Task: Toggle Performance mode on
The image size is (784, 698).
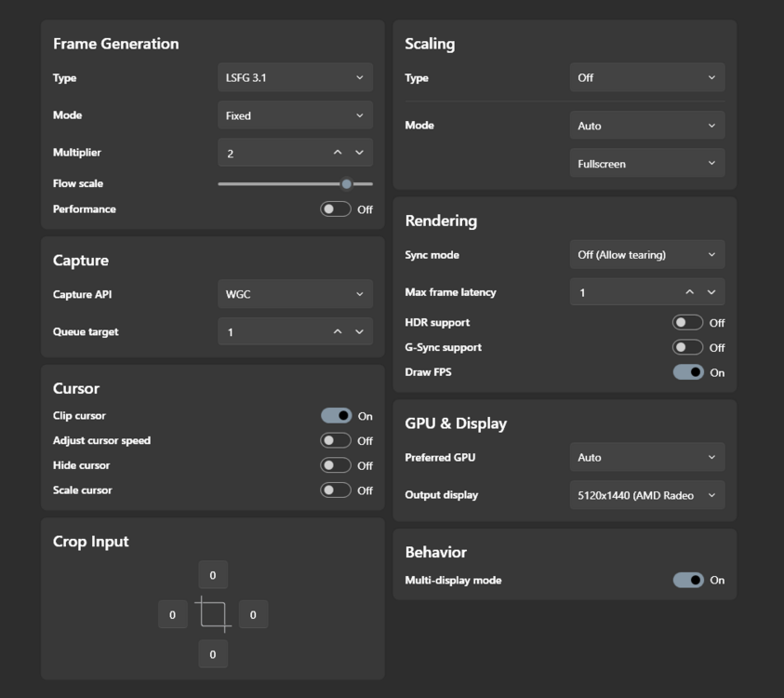Action: [336, 209]
